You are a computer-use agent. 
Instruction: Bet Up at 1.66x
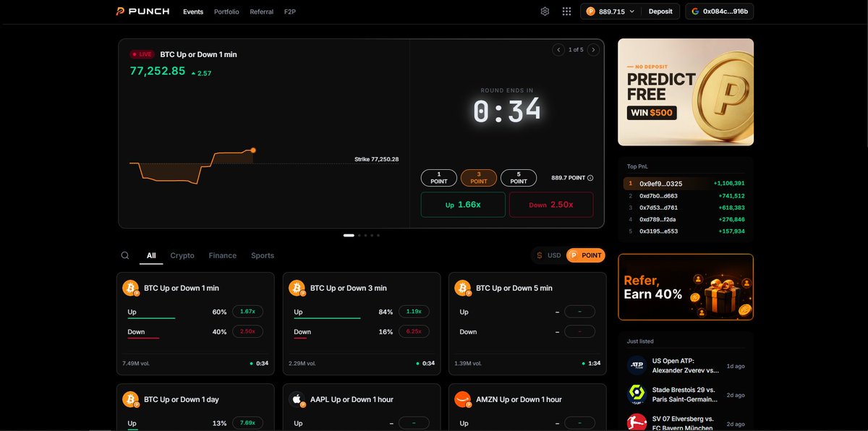464,205
